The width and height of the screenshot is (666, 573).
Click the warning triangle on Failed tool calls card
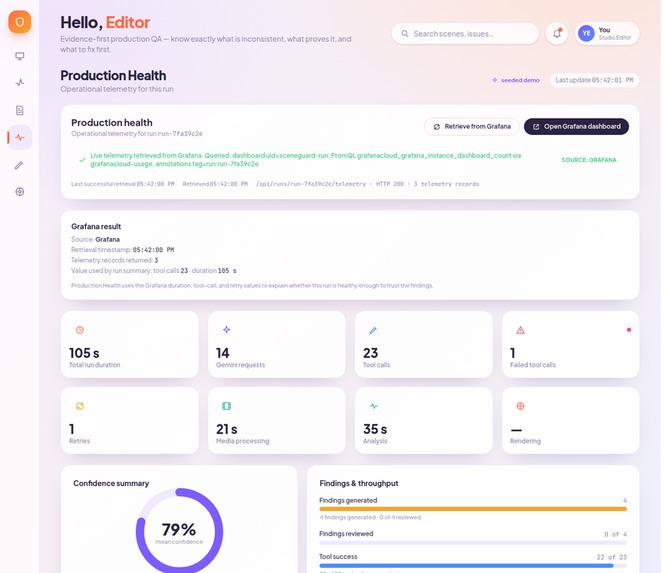pos(520,330)
